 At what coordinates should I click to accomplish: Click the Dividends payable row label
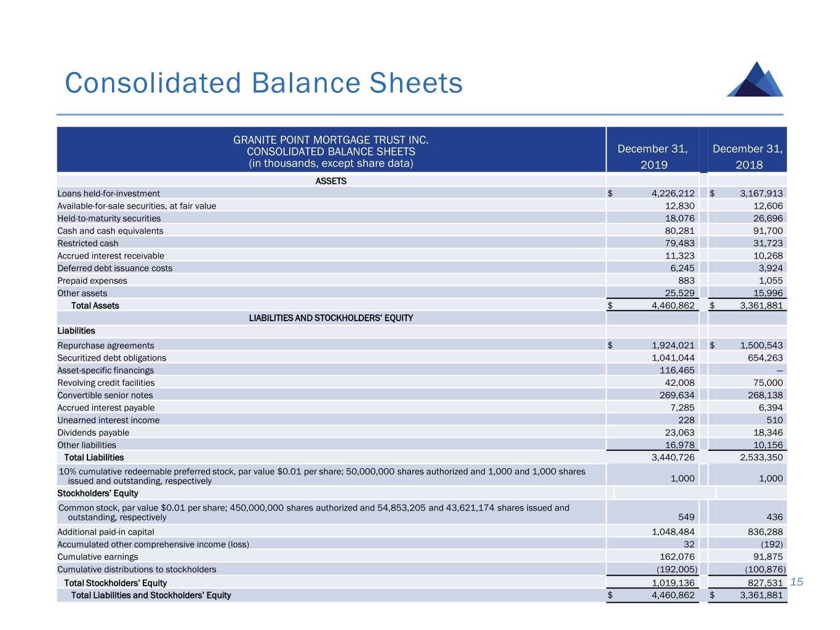click(x=93, y=433)
